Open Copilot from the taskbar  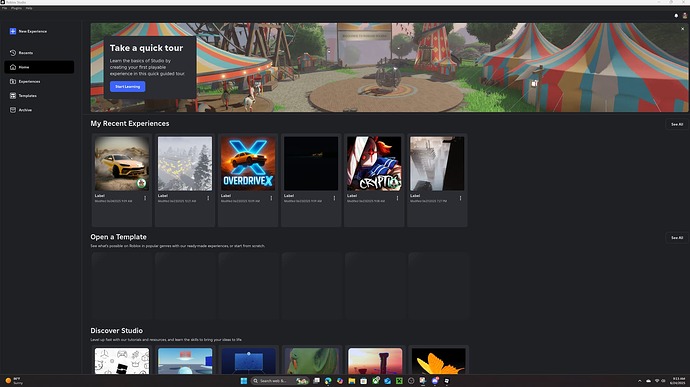coord(340,381)
